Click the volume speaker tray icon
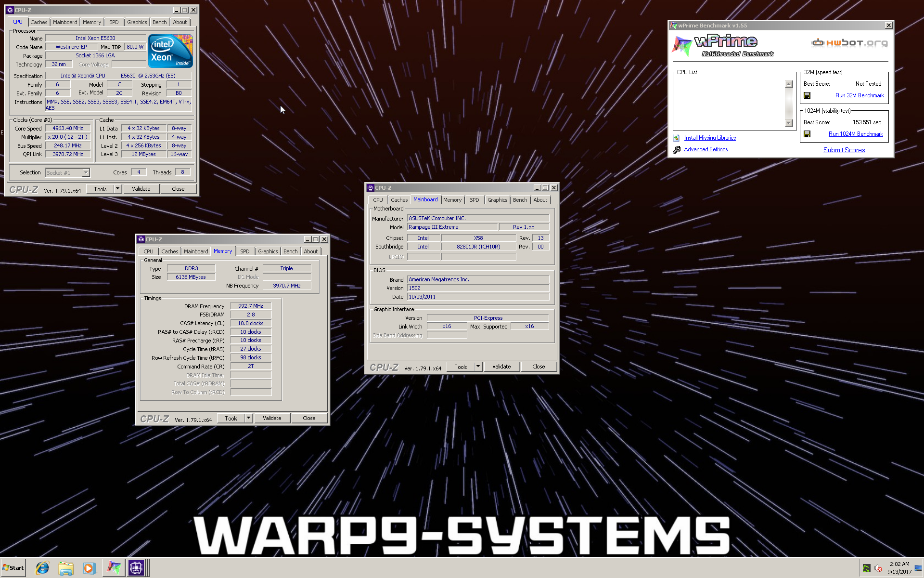 pos(878,568)
